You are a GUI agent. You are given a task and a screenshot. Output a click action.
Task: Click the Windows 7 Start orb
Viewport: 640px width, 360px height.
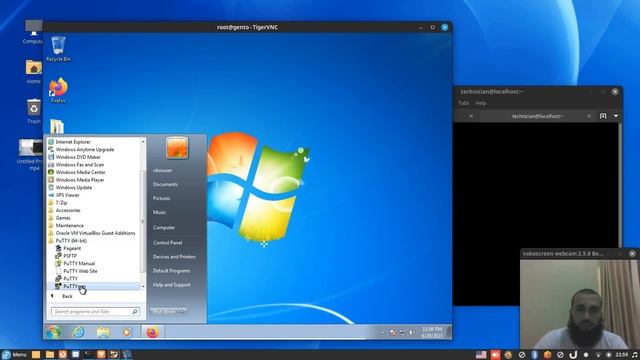point(54,332)
